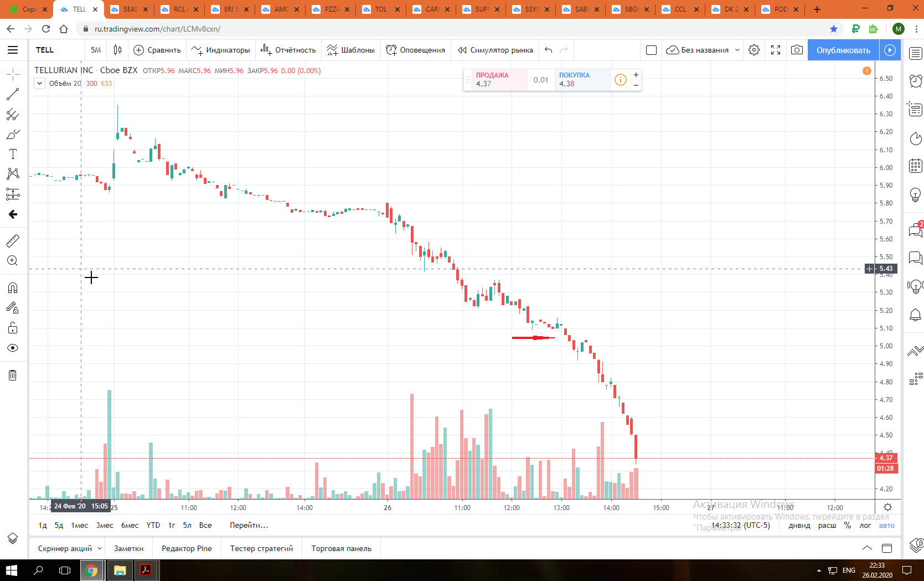This screenshot has height=581, width=924.
Task: Open chart settings gear icon
Action: 754,50
